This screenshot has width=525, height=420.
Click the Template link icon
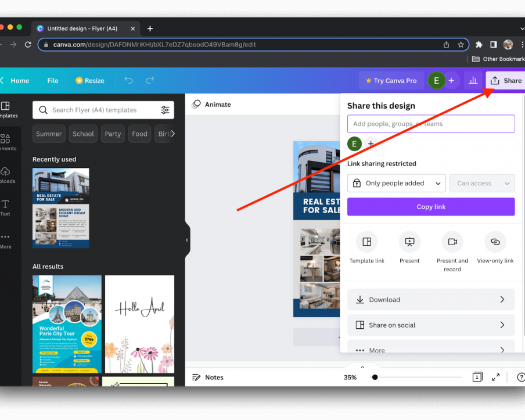(x=366, y=242)
